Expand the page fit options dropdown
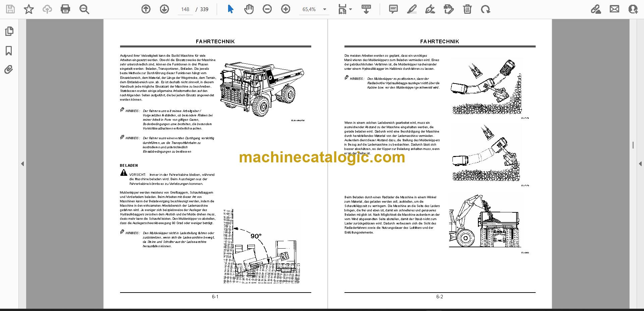Image resolution: width=644 pixels, height=311 pixels. pos(345,9)
